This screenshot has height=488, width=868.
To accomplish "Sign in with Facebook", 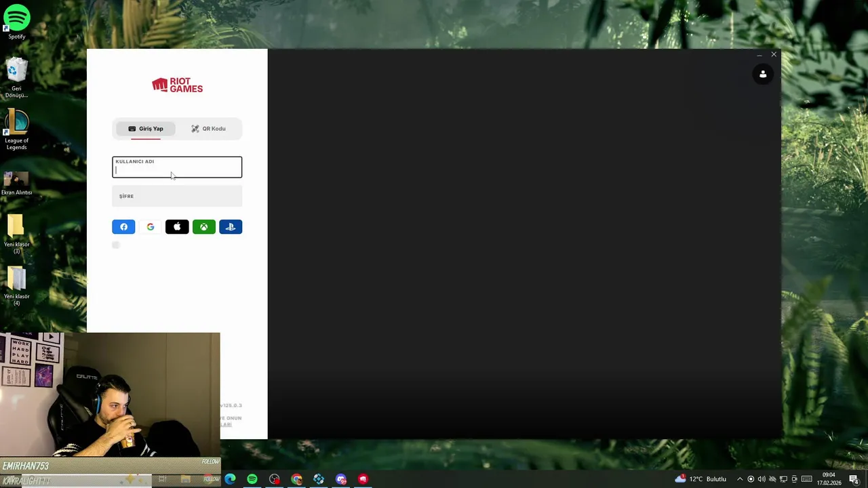I will [123, 227].
